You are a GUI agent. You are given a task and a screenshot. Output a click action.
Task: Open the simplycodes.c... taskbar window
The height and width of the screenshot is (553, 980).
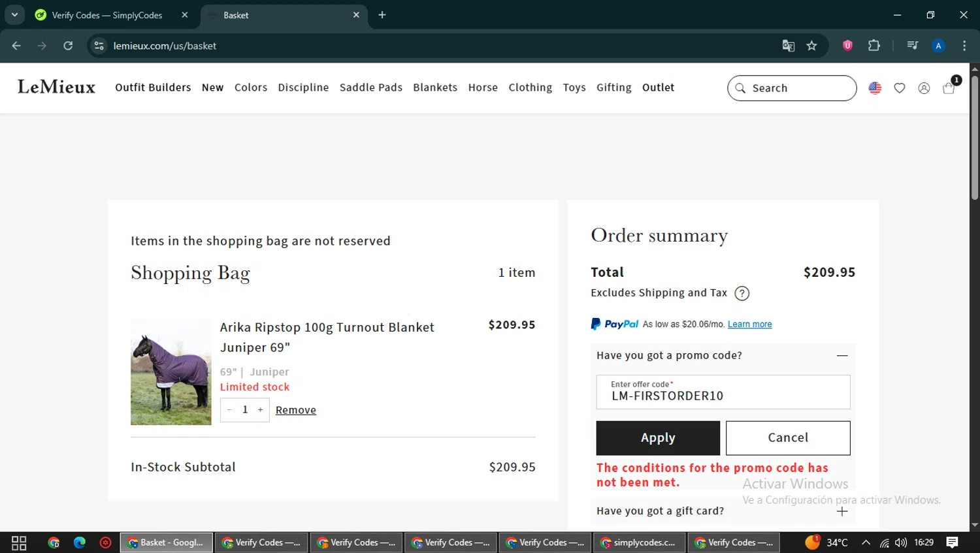click(x=638, y=543)
